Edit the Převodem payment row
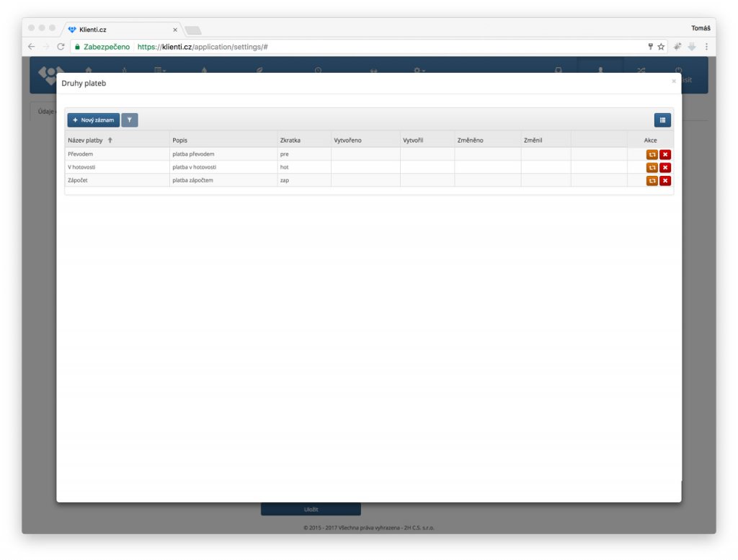This screenshot has width=738, height=560. (652, 154)
